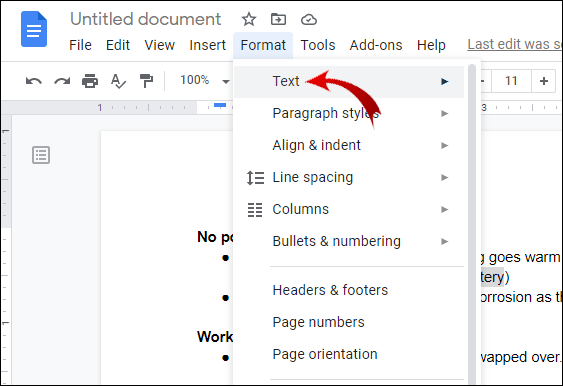
Task: Expand the Columns submenu
Action: (349, 209)
